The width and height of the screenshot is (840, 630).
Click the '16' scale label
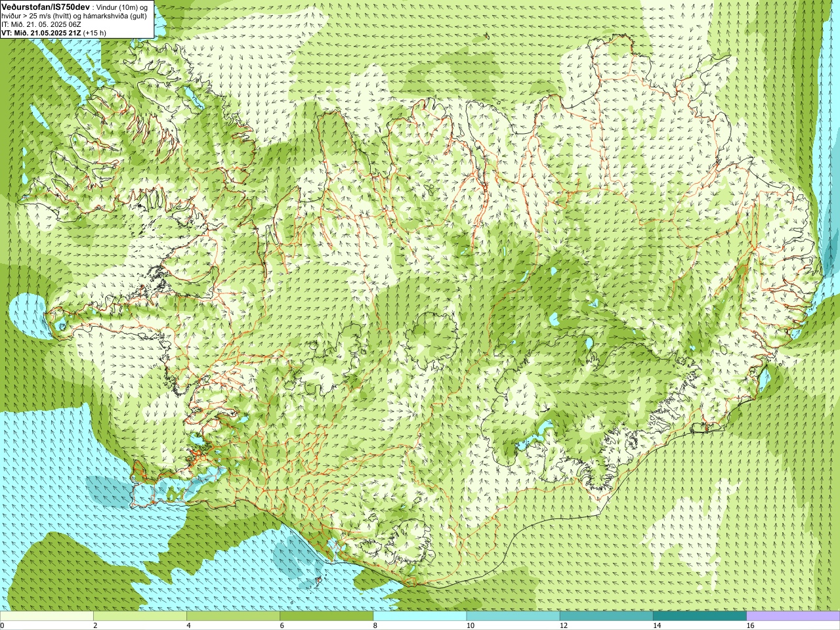[750, 625]
